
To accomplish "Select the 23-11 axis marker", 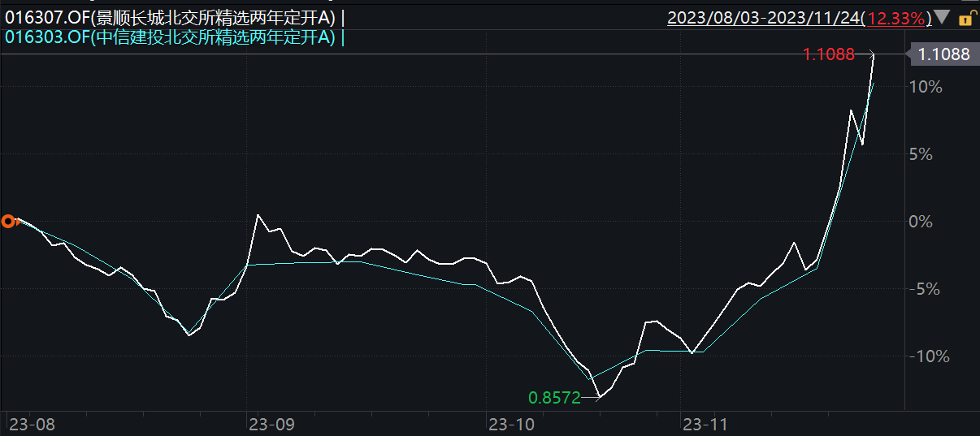I will tap(703, 423).
